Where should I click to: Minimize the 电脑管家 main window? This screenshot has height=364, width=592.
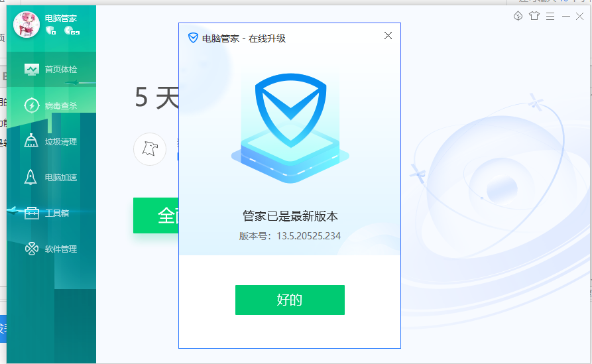566,16
